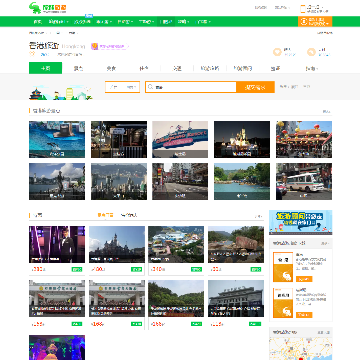This screenshot has height=360, width=360.
Task: Open the harbour skyline panorama thumbnail
Action: pos(119,181)
